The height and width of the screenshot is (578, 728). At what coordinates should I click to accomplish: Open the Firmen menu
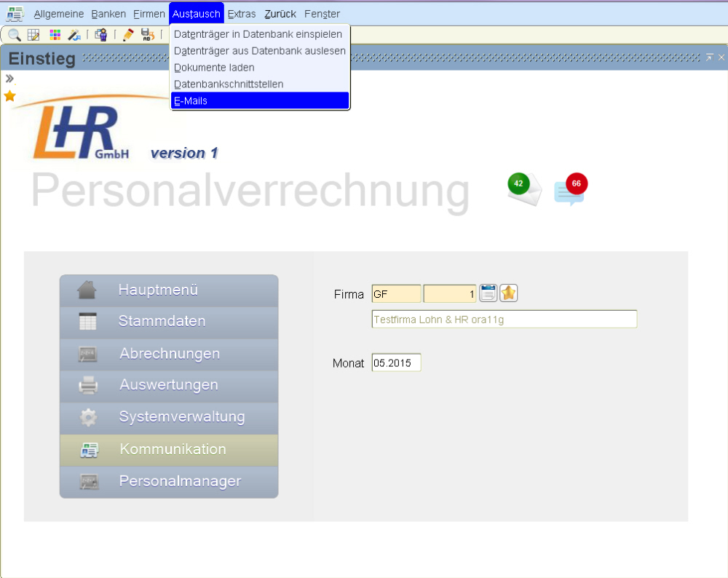tap(149, 14)
